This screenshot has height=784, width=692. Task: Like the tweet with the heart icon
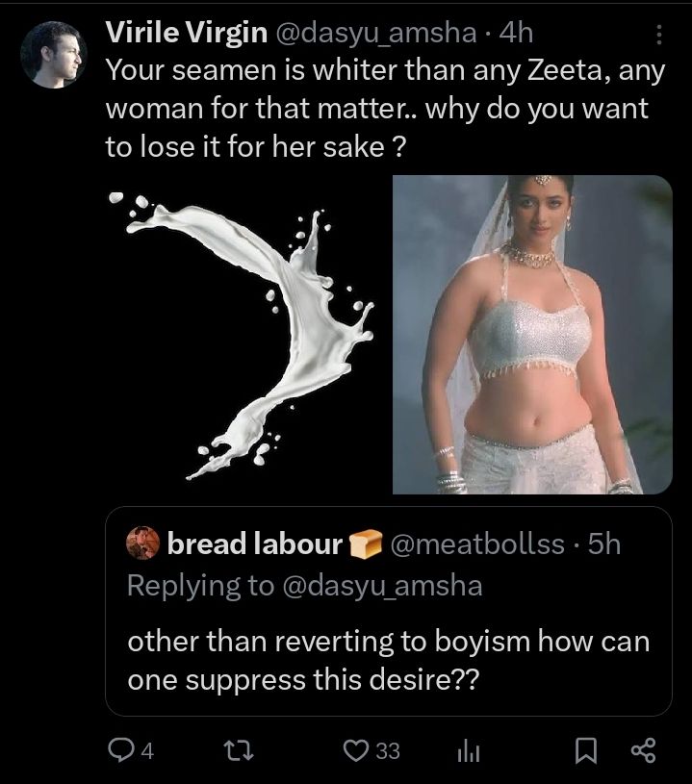pyautogui.click(x=358, y=750)
